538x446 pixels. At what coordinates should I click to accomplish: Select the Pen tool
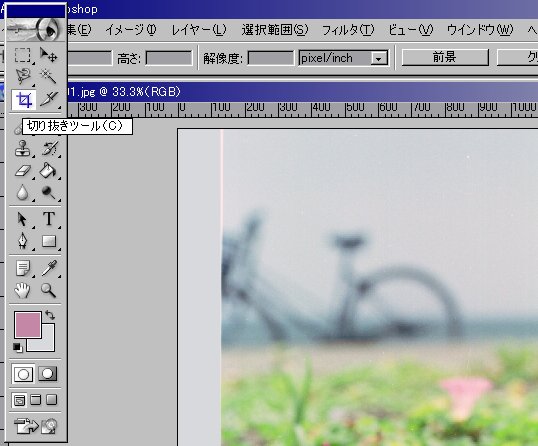tap(23, 241)
